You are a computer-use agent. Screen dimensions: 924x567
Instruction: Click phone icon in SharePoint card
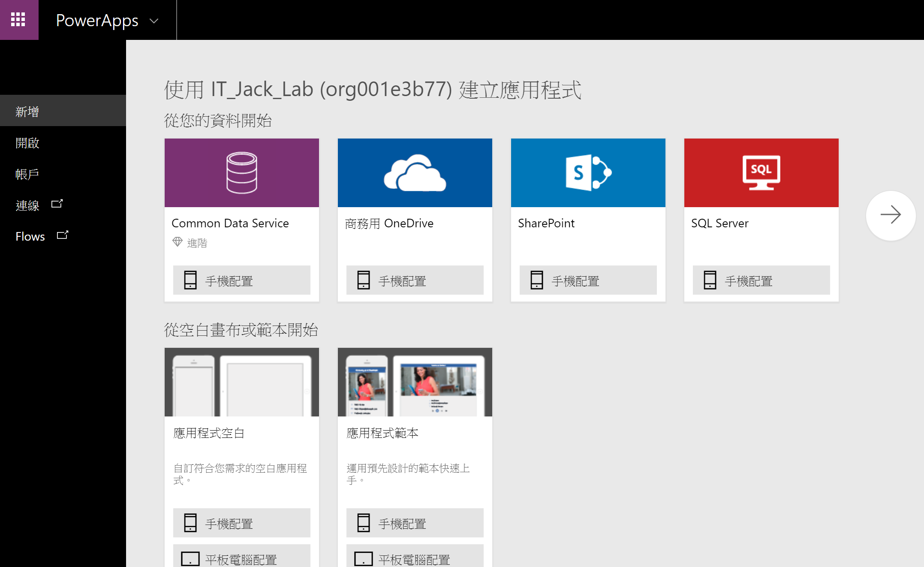pos(537,280)
